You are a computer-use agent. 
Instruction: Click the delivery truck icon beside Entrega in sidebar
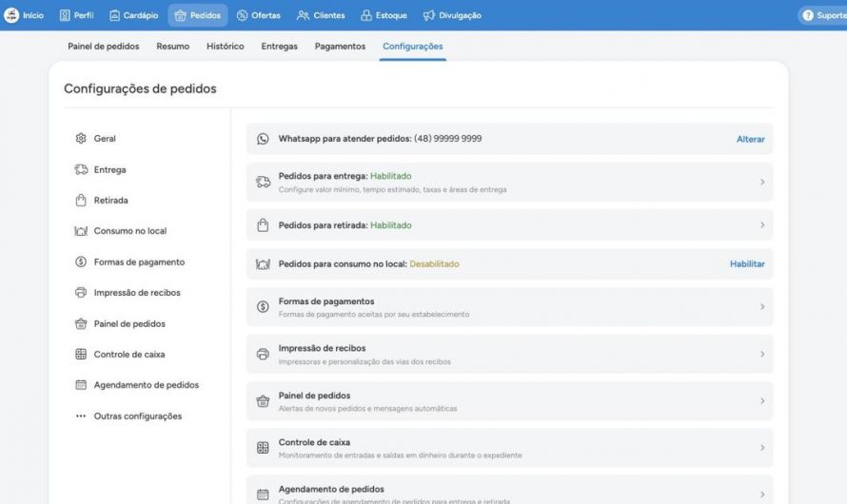coord(81,169)
